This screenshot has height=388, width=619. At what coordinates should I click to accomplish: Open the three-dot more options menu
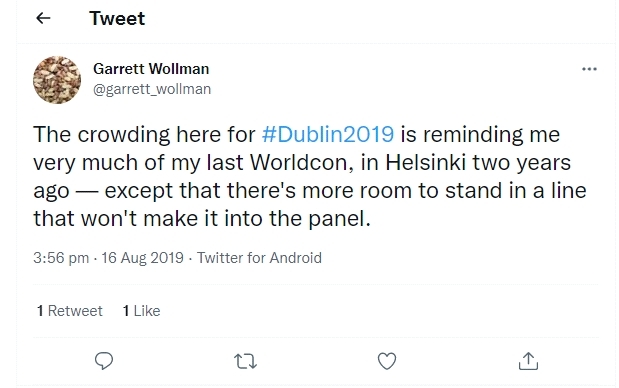pos(589,69)
